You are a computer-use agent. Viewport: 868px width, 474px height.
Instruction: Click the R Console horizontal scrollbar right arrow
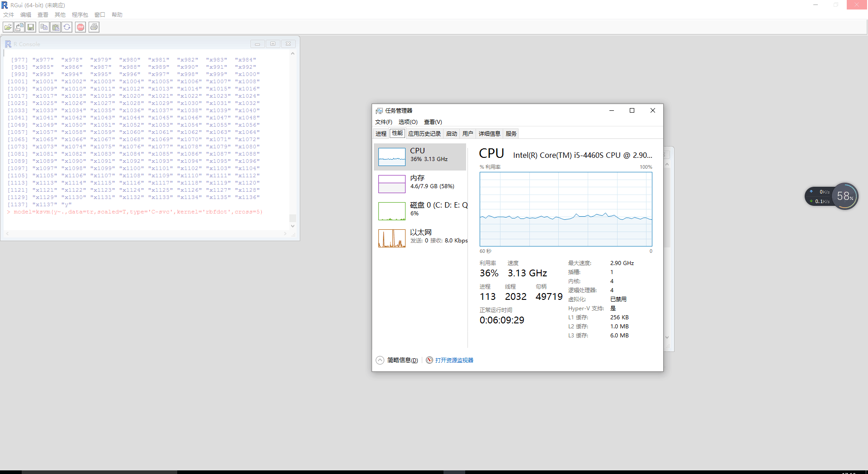tap(285, 234)
